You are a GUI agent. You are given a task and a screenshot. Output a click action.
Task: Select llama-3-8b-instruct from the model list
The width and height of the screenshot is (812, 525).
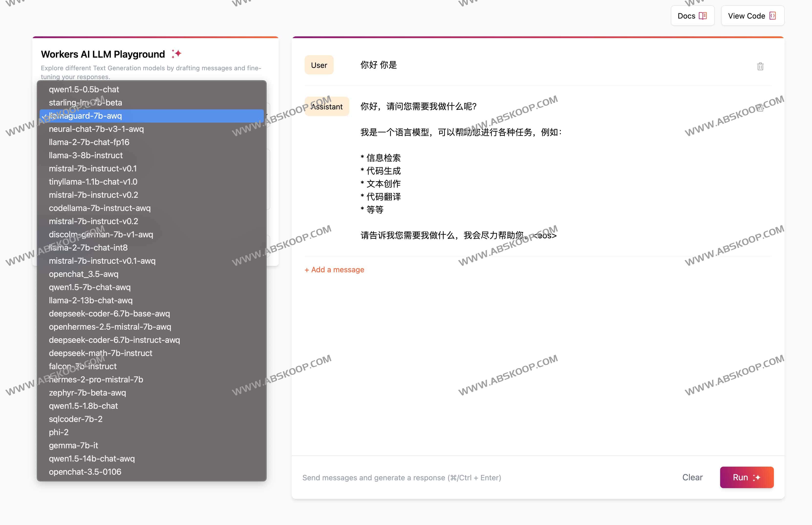[x=86, y=155]
